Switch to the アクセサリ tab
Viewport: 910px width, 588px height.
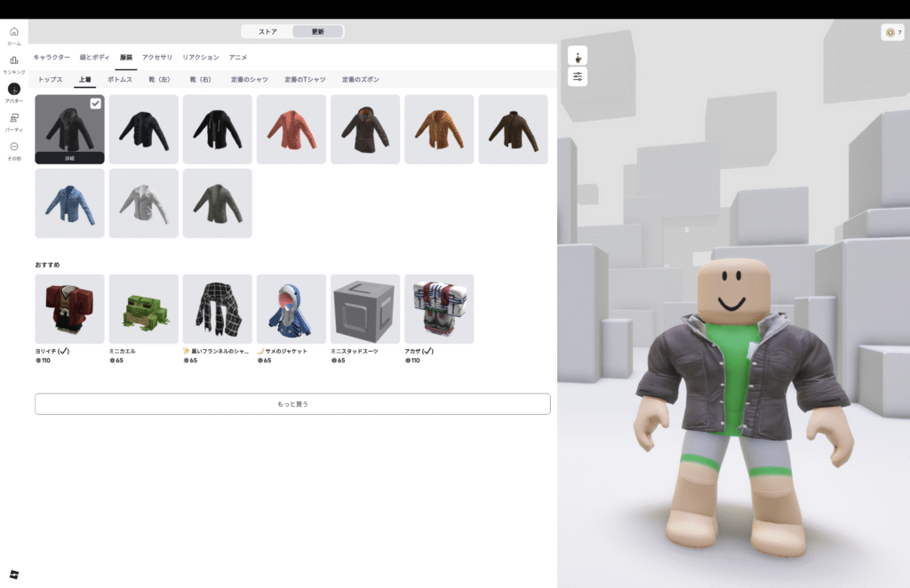(x=157, y=58)
